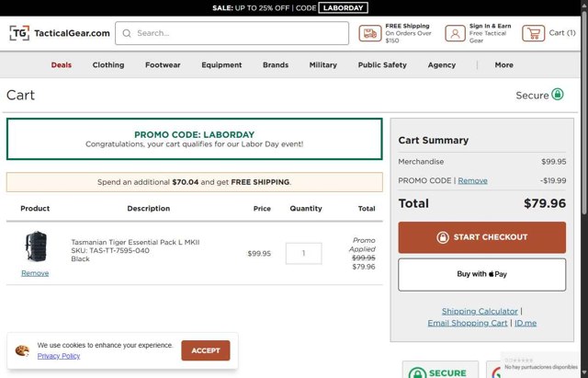Click the SKU: TAS-TT-7595-040 text

tap(110, 250)
